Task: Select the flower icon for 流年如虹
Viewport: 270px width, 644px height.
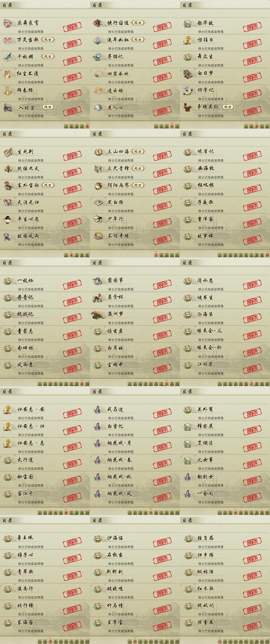Action: tap(98, 40)
